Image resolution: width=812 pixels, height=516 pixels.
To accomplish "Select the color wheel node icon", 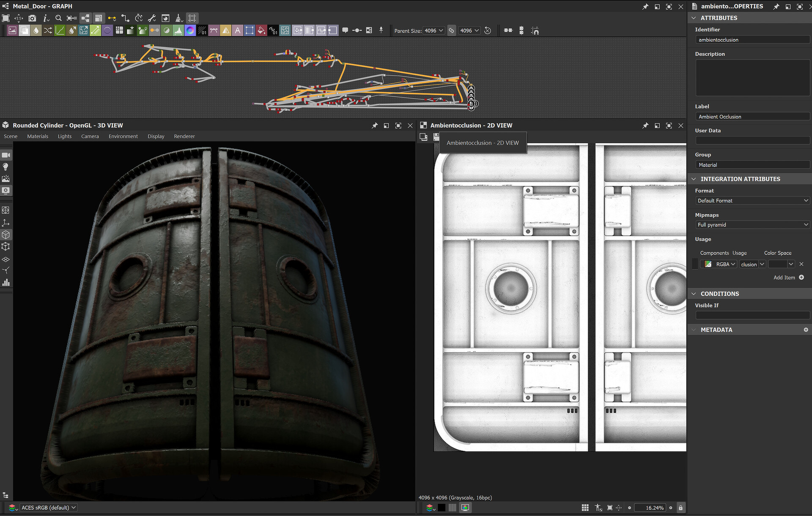I will [190, 30].
